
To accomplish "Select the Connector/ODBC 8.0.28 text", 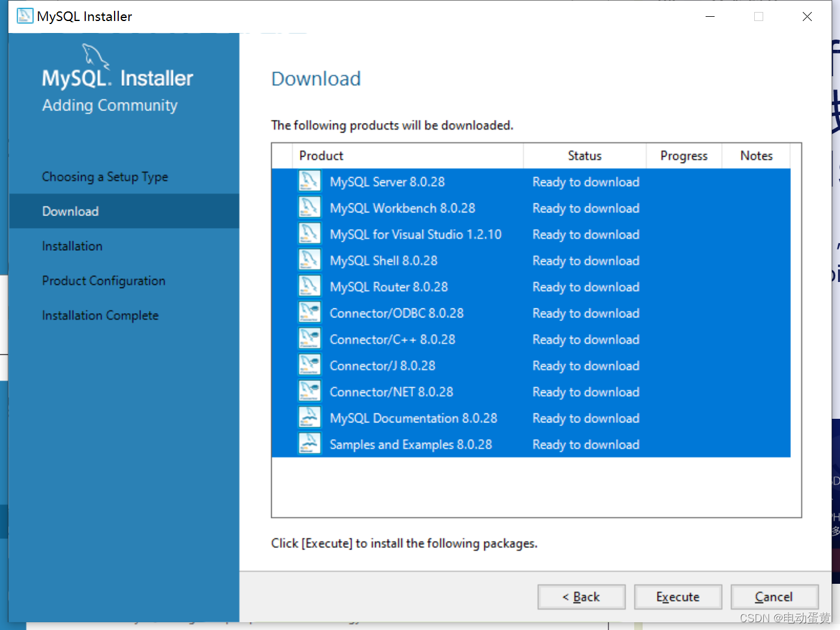I will coord(397,313).
